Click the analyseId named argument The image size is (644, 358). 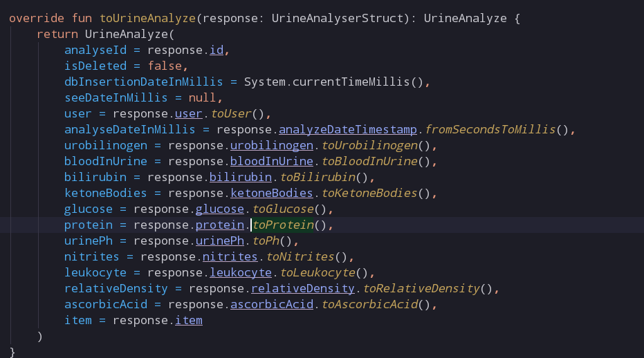coord(95,50)
